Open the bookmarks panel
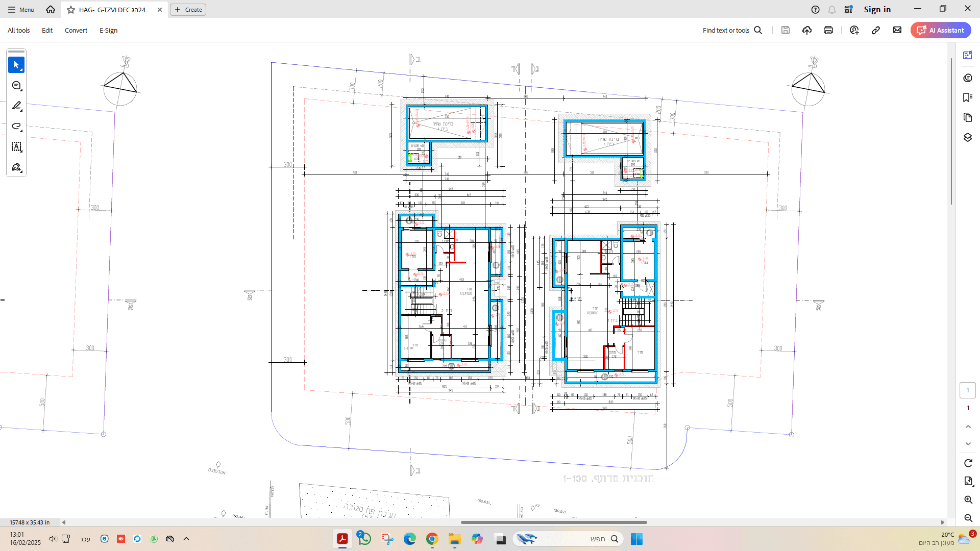 coord(968,97)
